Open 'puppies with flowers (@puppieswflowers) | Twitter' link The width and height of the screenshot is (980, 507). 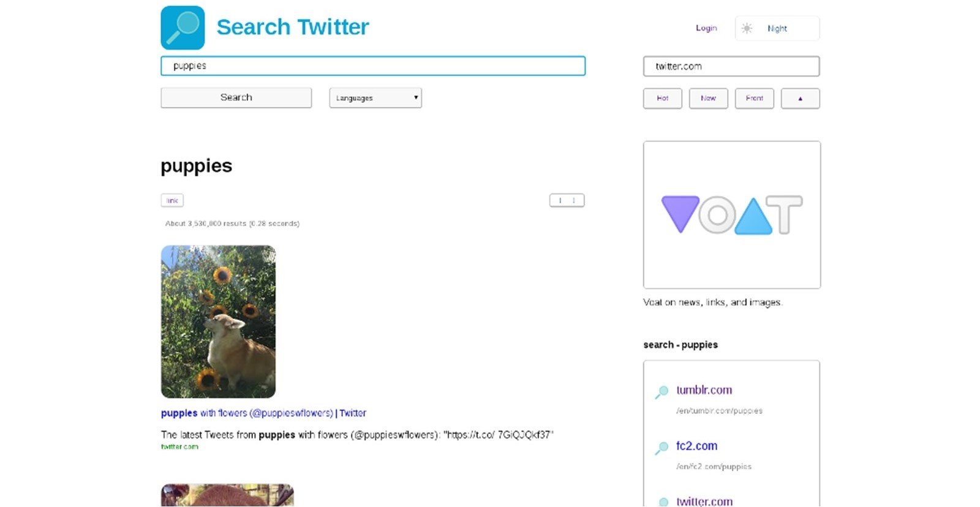click(263, 413)
